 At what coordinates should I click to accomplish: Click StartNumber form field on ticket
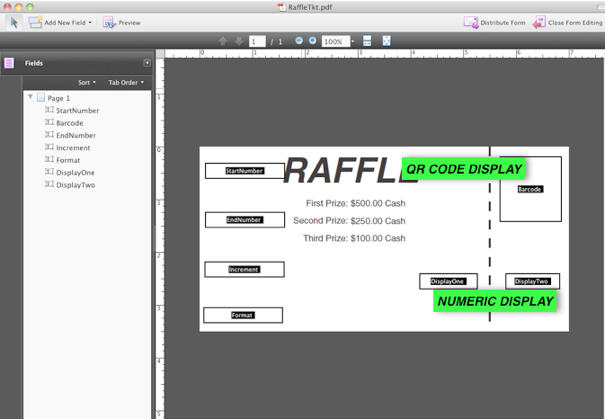(245, 171)
